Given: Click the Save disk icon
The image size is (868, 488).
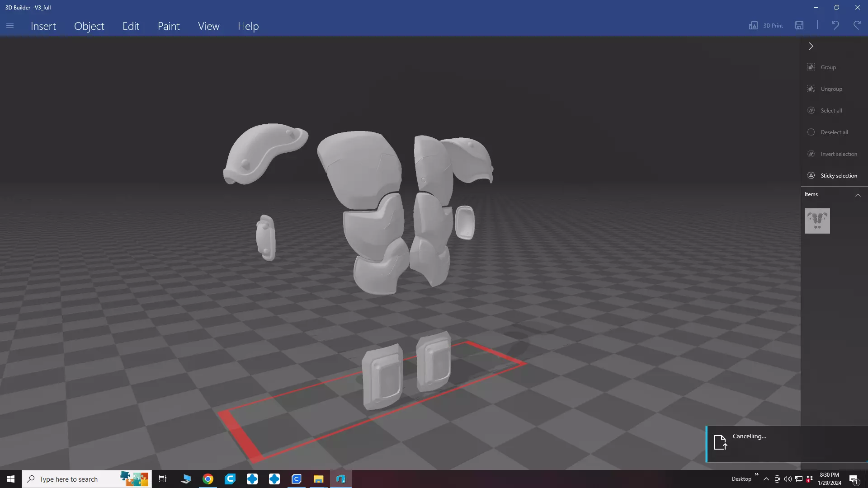Looking at the screenshot, I should coord(799,26).
